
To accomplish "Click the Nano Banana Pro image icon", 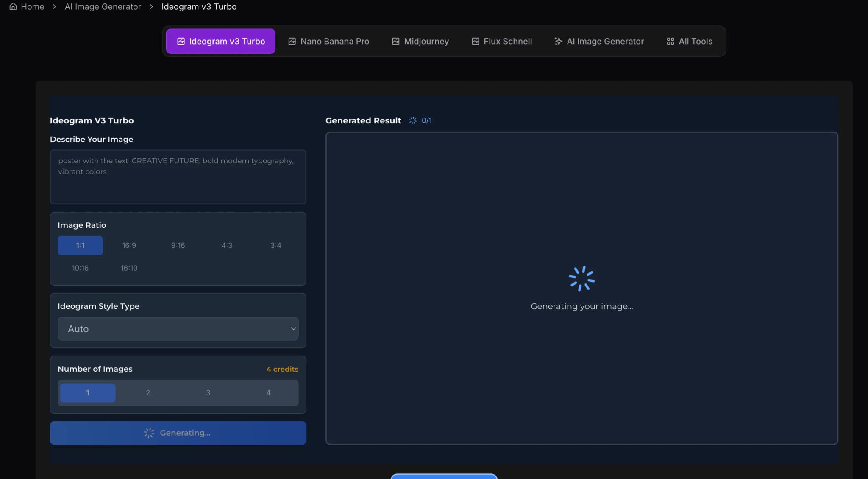I will click(x=292, y=41).
